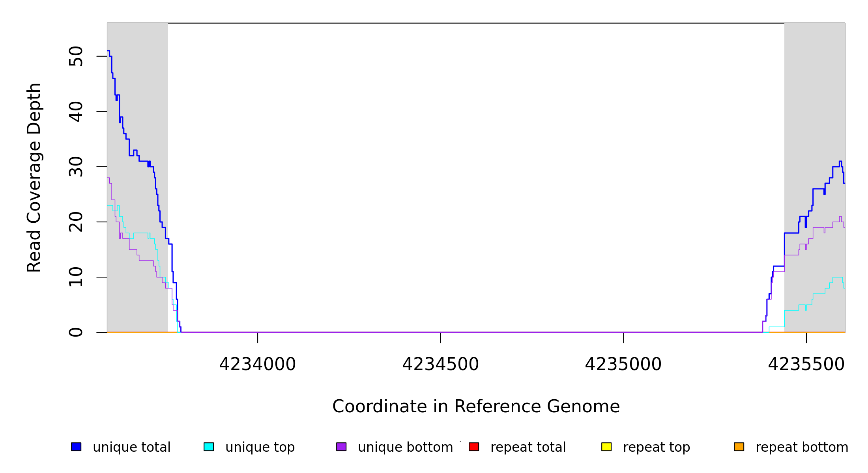Click the red repeat total legend swatch
The width and height of the screenshot is (868, 473).
click(474, 447)
